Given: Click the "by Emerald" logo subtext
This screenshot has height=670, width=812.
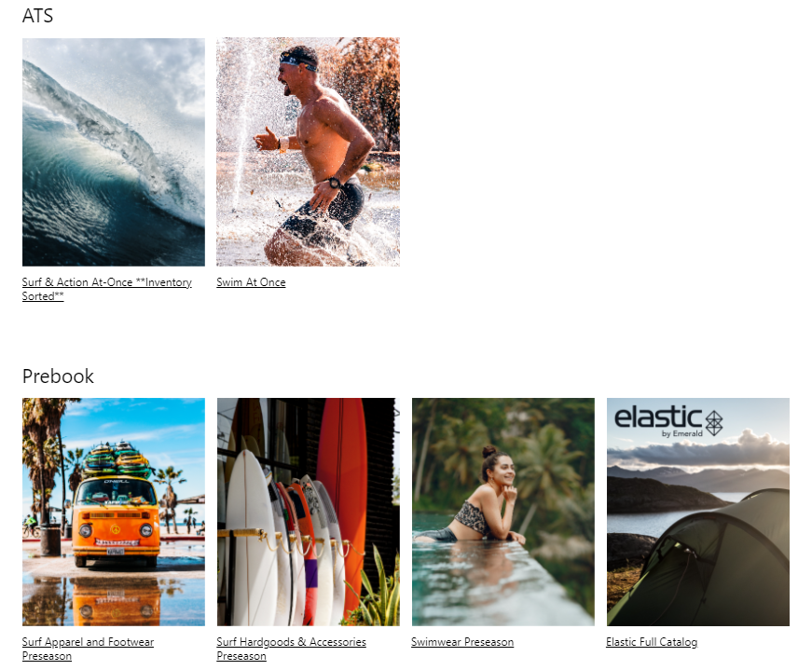Looking at the screenshot, I should click(682, 433).
